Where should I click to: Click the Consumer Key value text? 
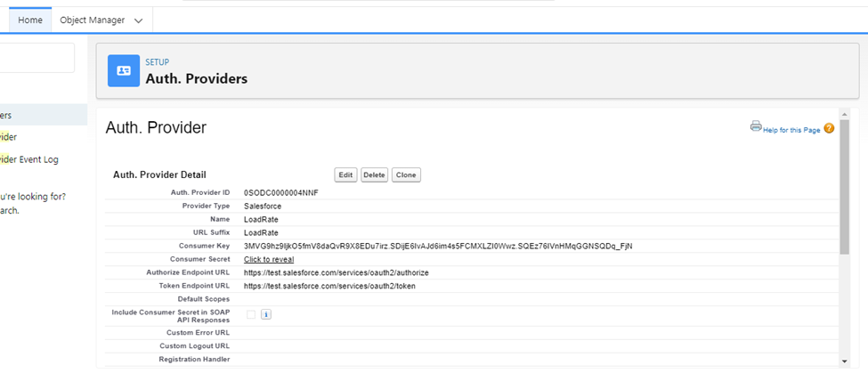(x=437, y=246)
